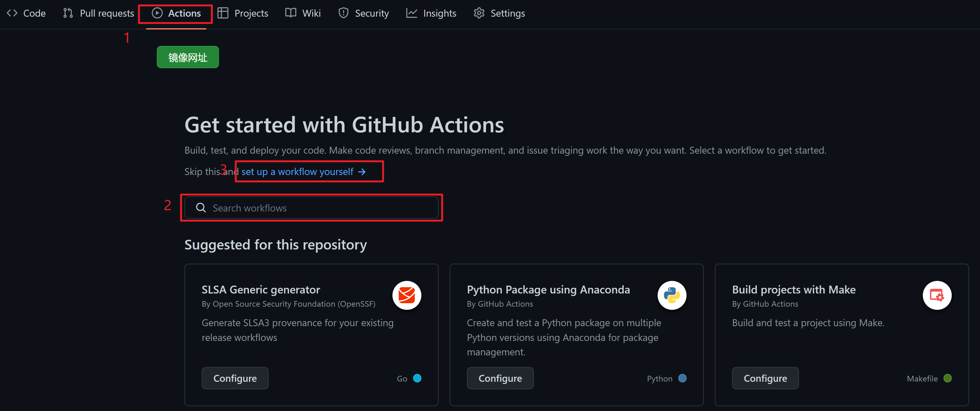
Task: Click the Code angle-brackets icon
Action: [x=12, y=13]
